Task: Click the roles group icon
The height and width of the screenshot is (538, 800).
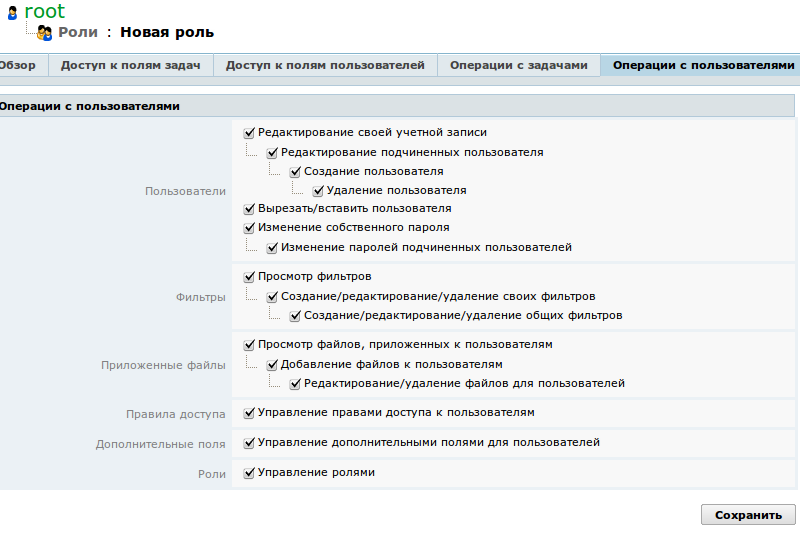Action: coord(44,33)
